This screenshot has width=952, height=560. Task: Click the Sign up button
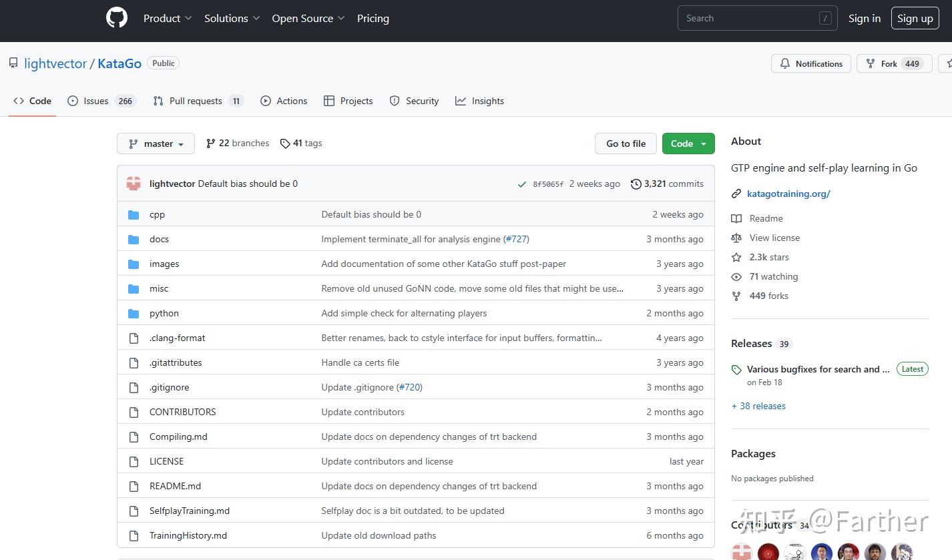click(x=915, y=19)
